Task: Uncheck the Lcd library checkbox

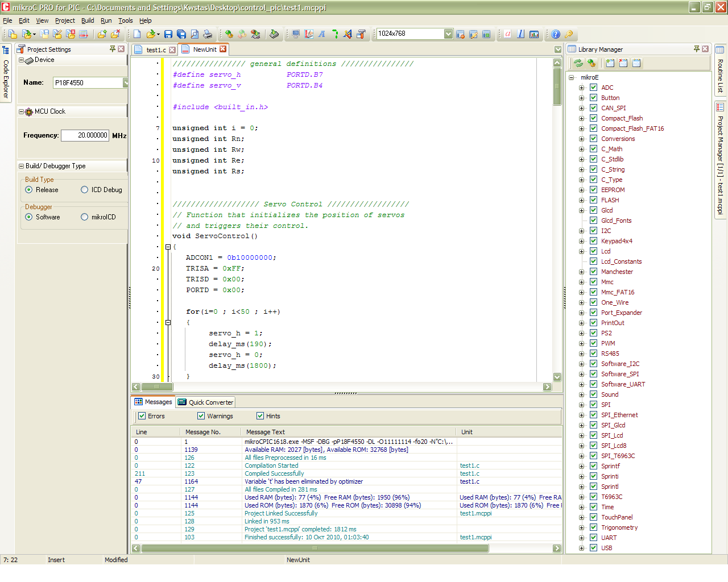Action: (x=593, y=251)
